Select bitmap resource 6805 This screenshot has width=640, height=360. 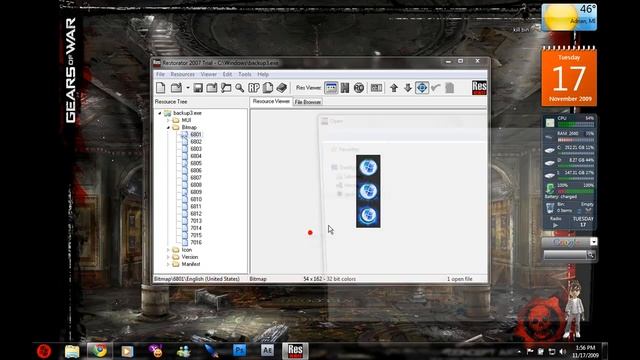coord(196,163)
